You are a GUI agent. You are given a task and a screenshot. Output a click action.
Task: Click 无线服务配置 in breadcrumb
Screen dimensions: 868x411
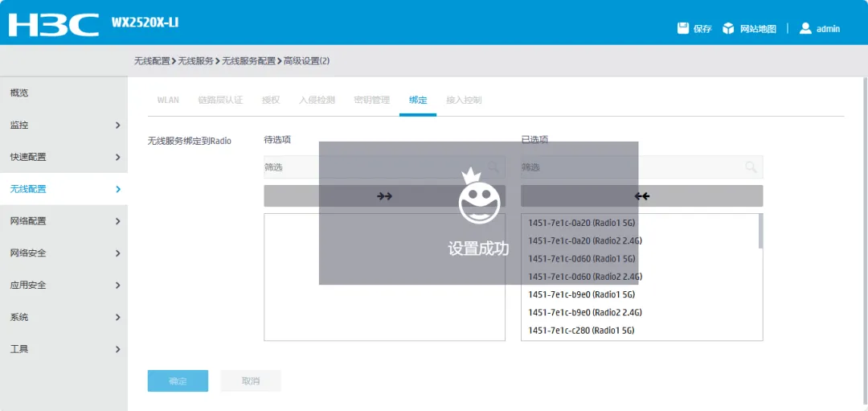[248, 61]
